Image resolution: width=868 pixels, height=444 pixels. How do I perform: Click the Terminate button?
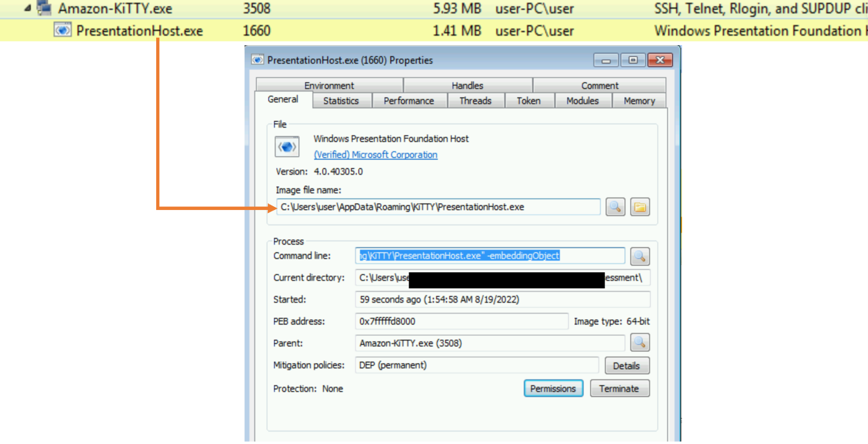619,388
